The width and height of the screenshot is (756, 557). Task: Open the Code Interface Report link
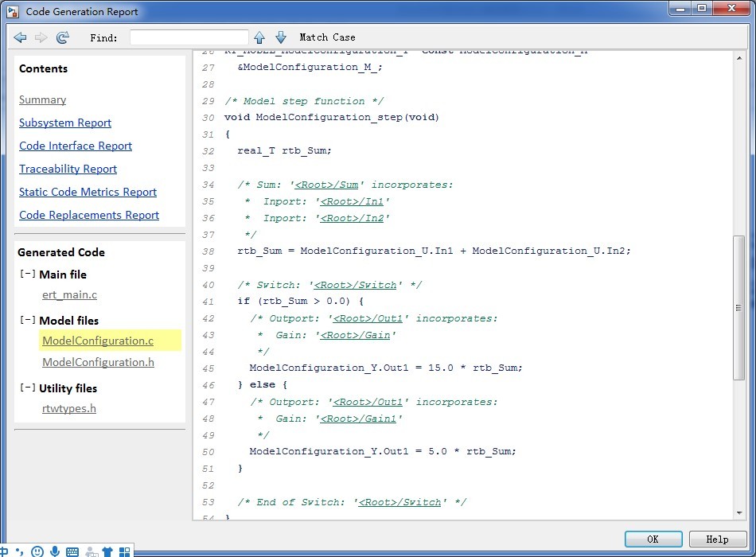(x=76, y=146)
